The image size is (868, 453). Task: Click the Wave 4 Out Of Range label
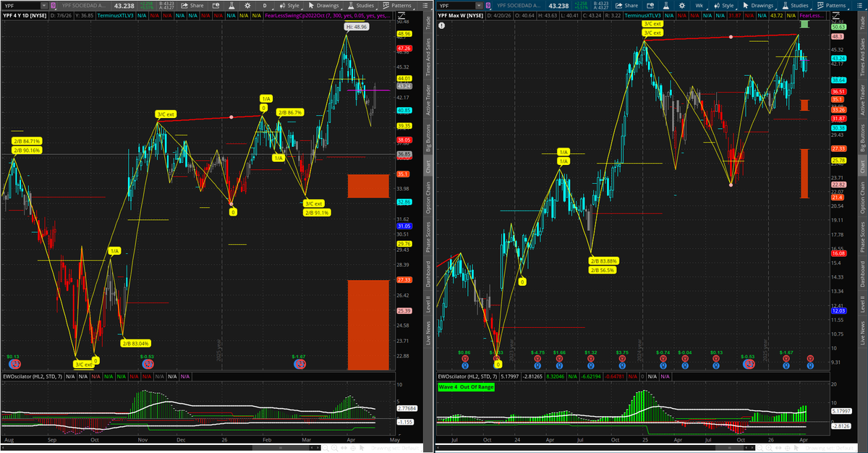pyautogui.click(x=465, y=386)
